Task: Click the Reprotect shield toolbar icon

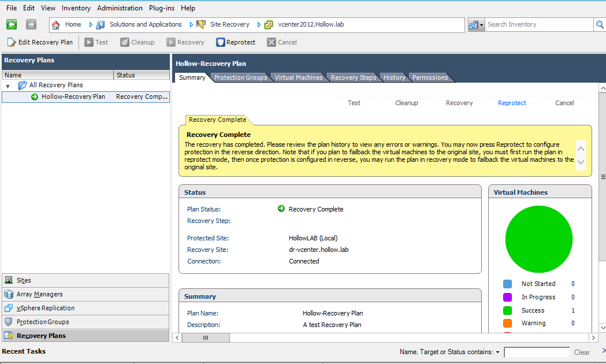Action: 221,42
